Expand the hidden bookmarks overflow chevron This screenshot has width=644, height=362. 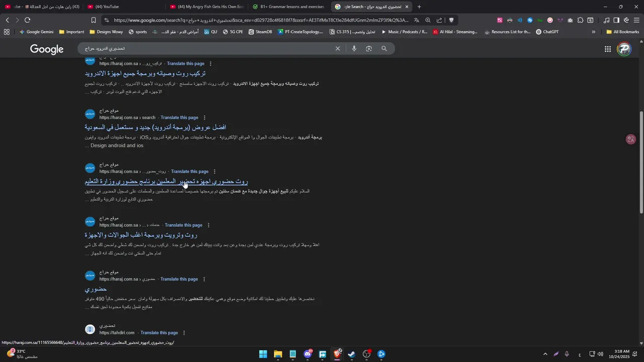click(x=593, y=32)
